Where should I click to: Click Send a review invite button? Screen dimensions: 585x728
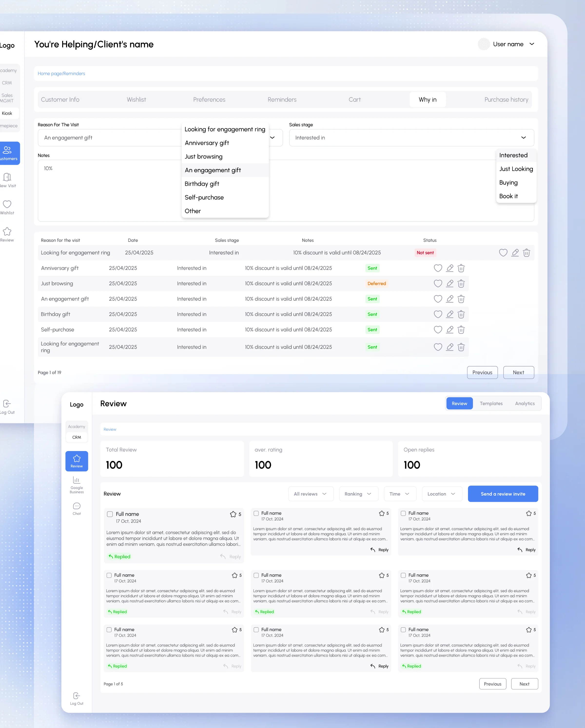tap(503, 494)
